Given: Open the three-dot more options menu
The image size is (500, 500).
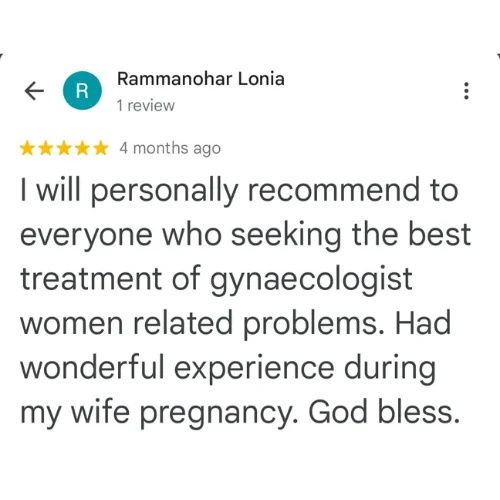Looking at the screenshot, I should click(x=466, y=91).
